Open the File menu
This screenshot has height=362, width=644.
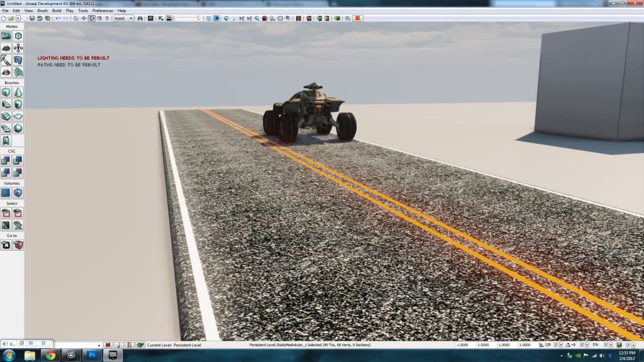5,11
